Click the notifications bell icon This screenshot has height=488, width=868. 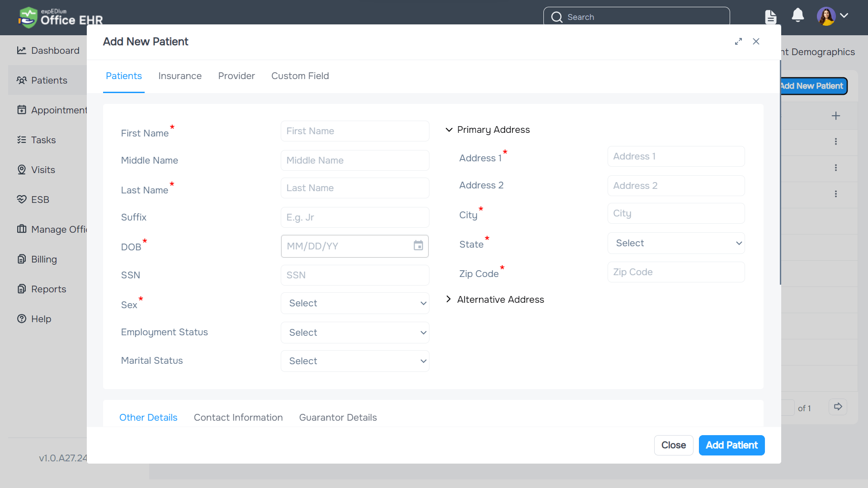pyautogui.click(x=797, y=15)
